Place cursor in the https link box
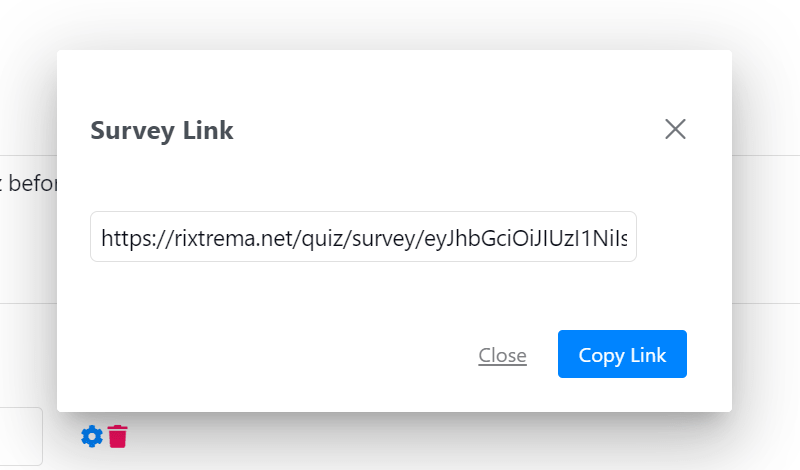The height and width of the screenshot is (470, 800). tap(363, 236)
